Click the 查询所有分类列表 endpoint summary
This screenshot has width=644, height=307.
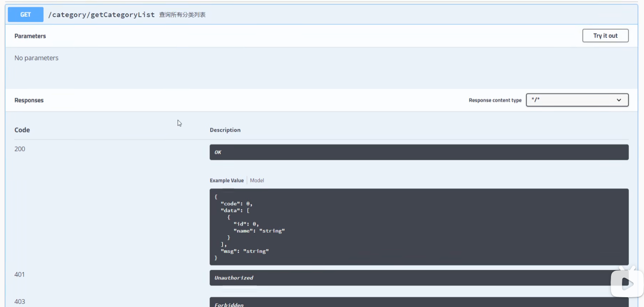(x=182, y=15)
